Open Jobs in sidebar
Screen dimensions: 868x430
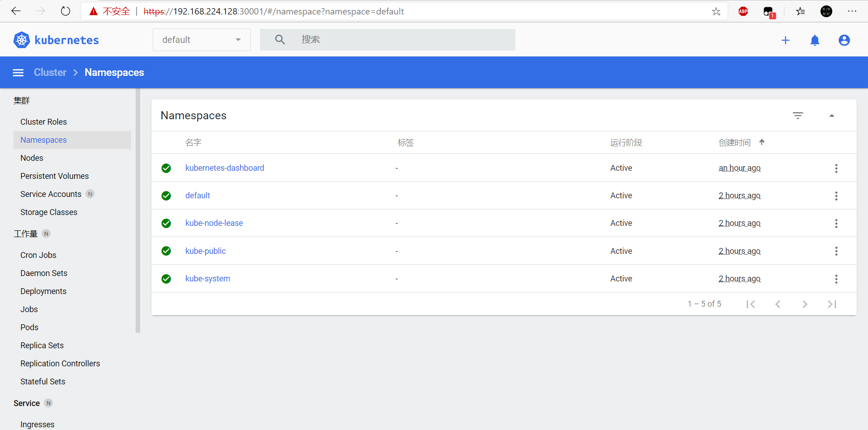pyautogui.click(x=29, y=309)
